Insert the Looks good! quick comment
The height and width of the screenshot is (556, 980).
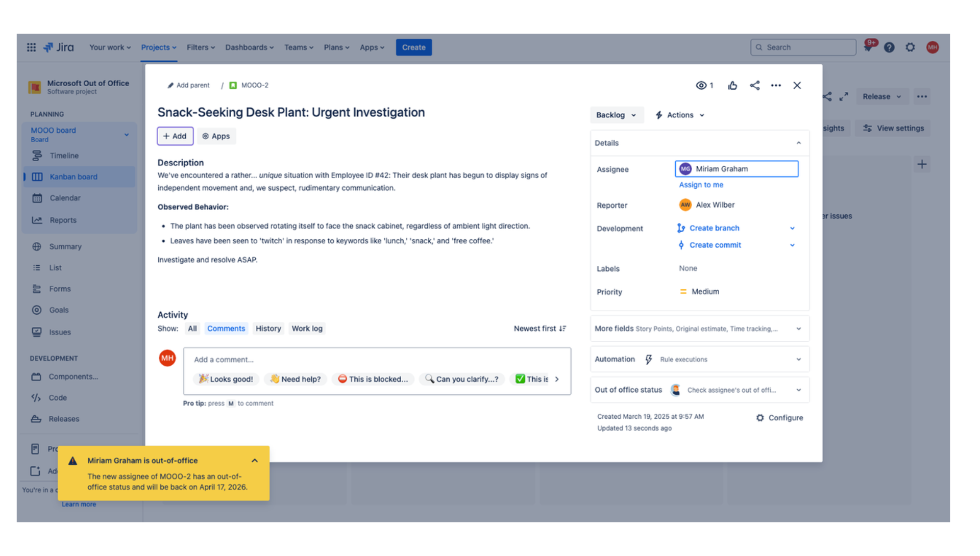[226, 379]
